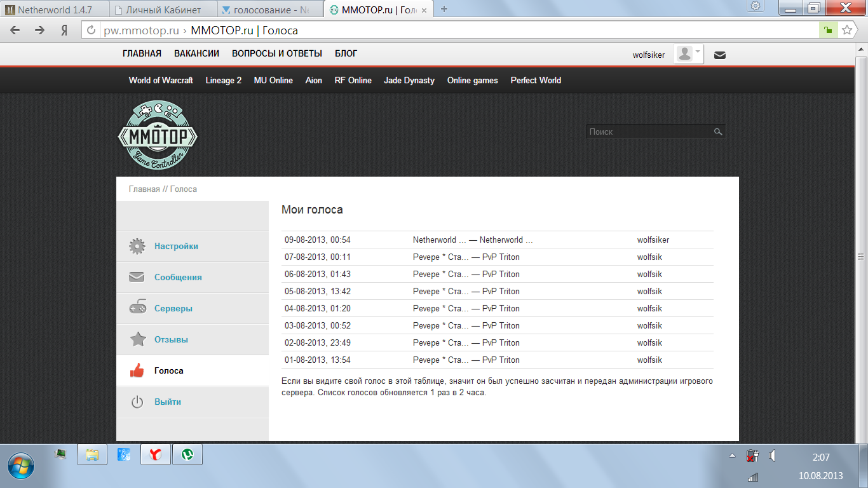Image resolution: width=868 pixels, height=488 pixels.
Task: Open the MU Online section
Action: coord(273,81)
